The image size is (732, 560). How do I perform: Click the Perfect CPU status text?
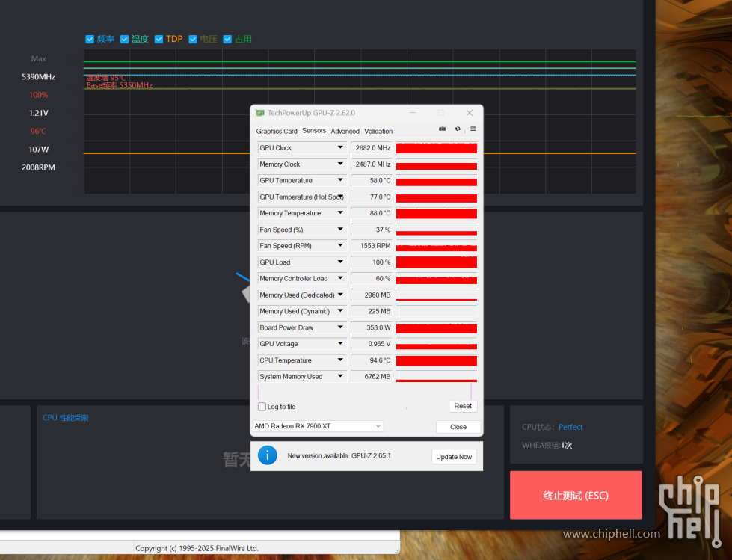570,427
